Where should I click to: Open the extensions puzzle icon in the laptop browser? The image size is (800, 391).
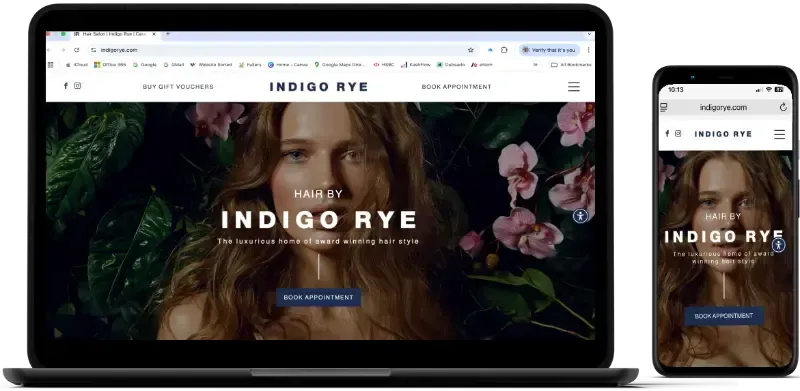(504, 50)
